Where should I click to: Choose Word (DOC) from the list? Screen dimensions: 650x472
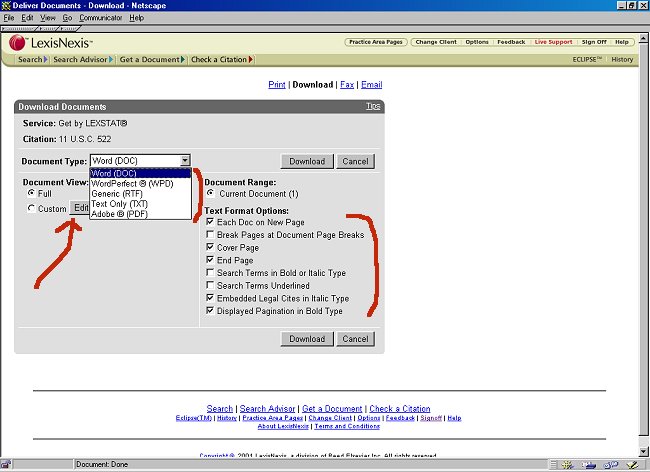[141, 173]
